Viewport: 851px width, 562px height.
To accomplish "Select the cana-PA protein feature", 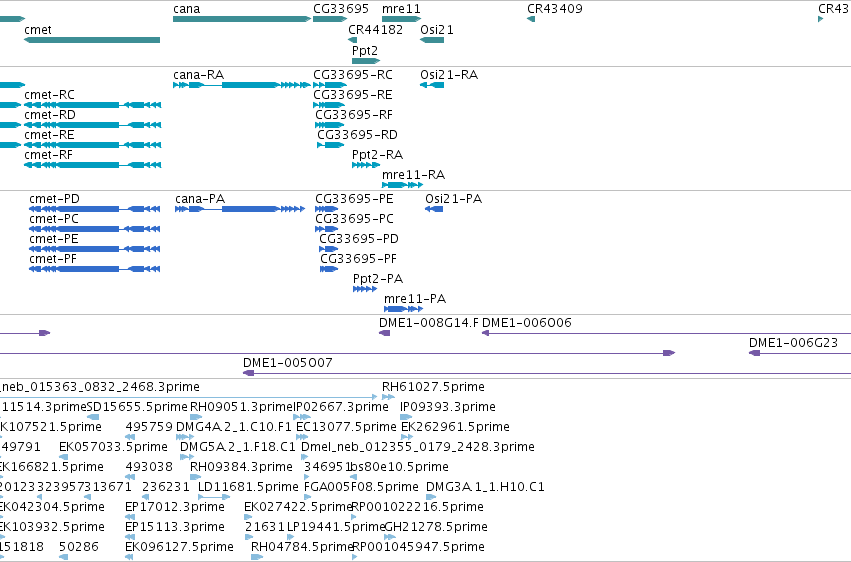I will (239, 209).
